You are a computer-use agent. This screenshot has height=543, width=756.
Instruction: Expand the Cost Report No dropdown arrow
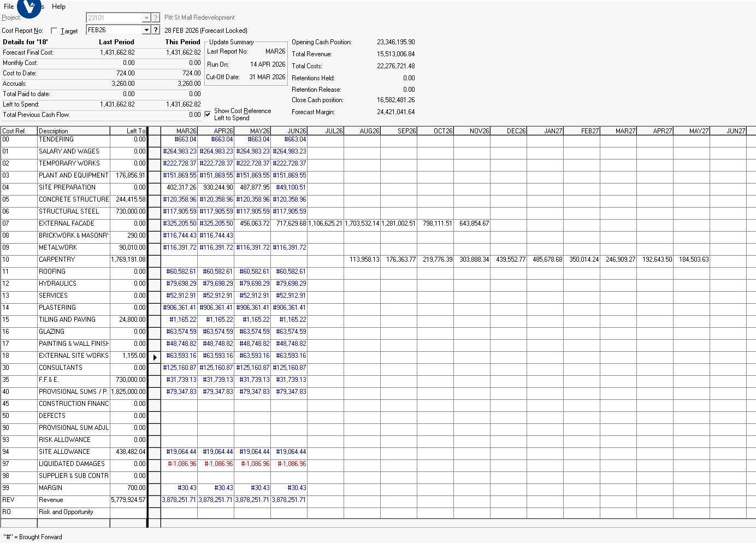(146, 30)
